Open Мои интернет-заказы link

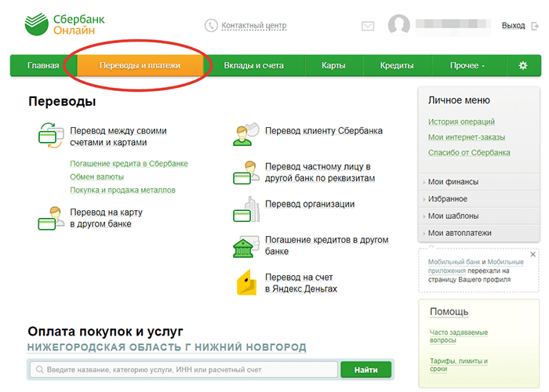[467, 137]
